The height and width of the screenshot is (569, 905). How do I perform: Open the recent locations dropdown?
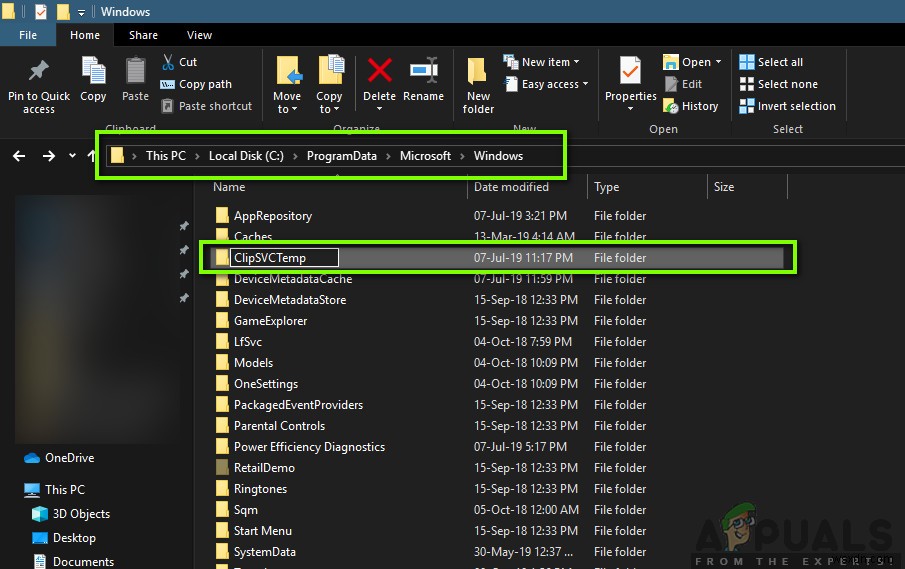[72, 155]
